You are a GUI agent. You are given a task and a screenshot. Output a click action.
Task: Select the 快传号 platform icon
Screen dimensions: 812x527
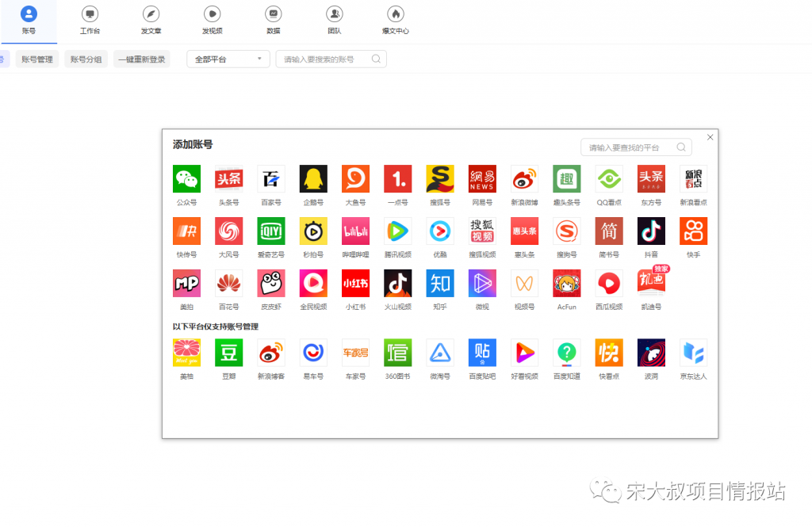(x=187, y=231)
